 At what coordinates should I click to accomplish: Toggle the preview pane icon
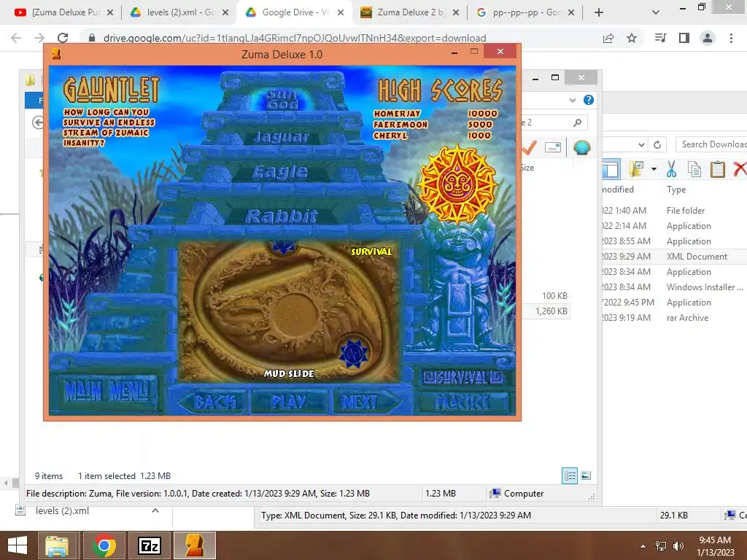(x=611, y=169)
